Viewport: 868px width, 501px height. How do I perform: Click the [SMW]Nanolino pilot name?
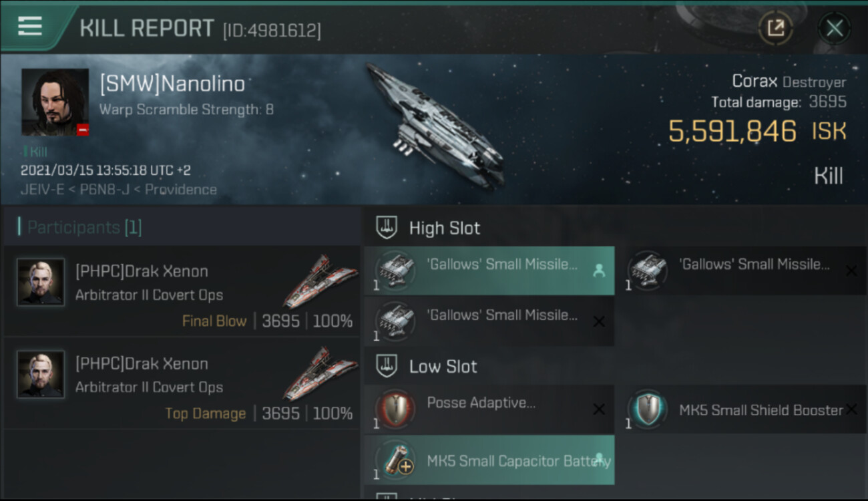(172, 84)
